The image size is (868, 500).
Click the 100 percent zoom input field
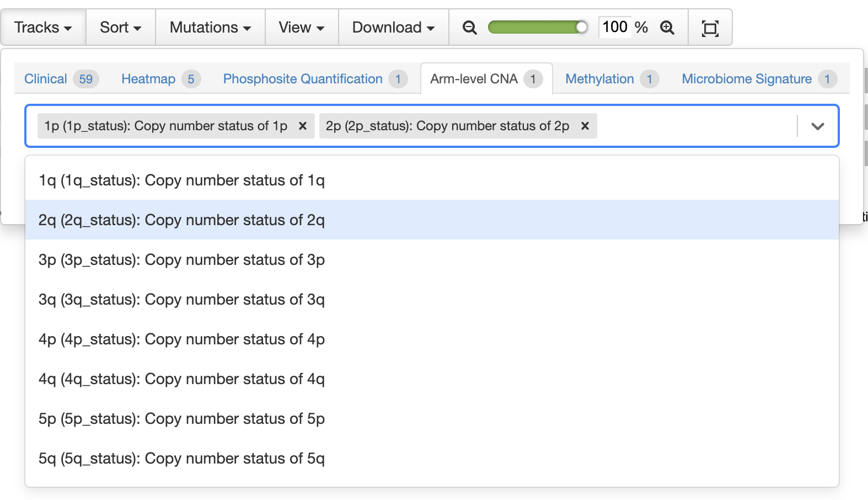click(x=616, y=27)
